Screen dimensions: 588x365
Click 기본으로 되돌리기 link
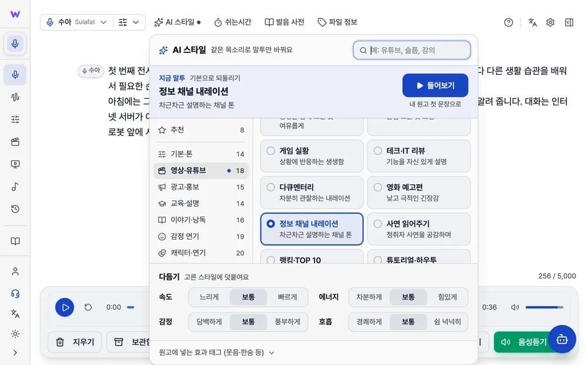click(x=215, y=78)
